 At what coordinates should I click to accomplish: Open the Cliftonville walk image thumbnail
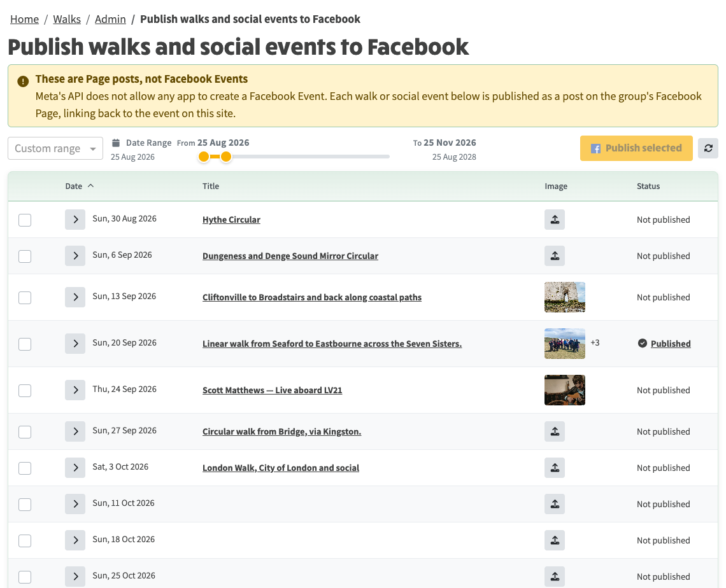pyautogui.click(x=564, y=297)
